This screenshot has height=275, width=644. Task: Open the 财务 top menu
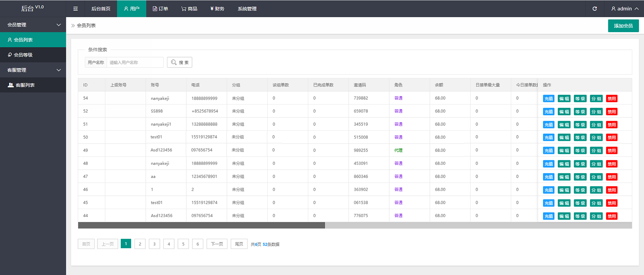tap(217, 8)
